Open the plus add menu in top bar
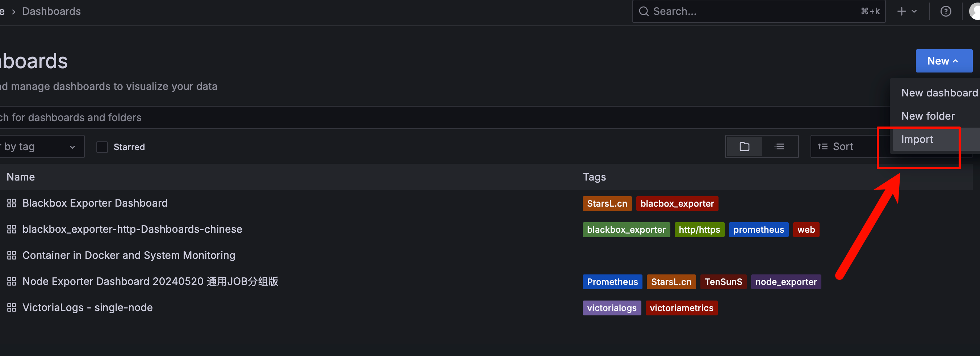This screenshot has width=980, height=356. pos(906,12)
